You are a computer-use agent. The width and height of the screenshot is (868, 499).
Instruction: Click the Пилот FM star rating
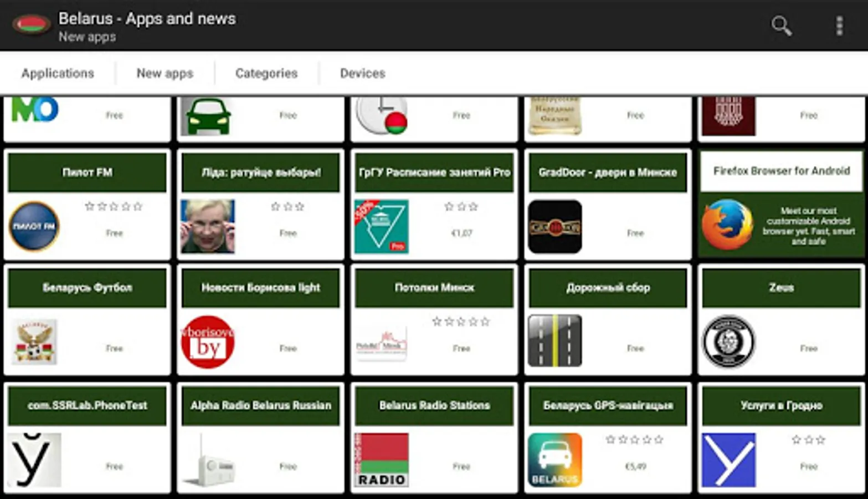pyautogui.click(x=114, y=206)
